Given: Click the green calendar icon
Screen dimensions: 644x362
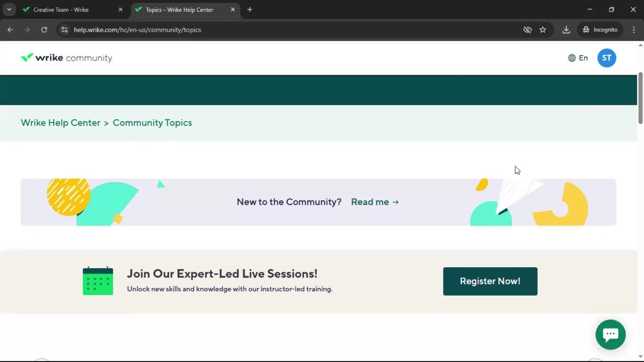Looking at the screenshot, I should [x=98, y=281].
